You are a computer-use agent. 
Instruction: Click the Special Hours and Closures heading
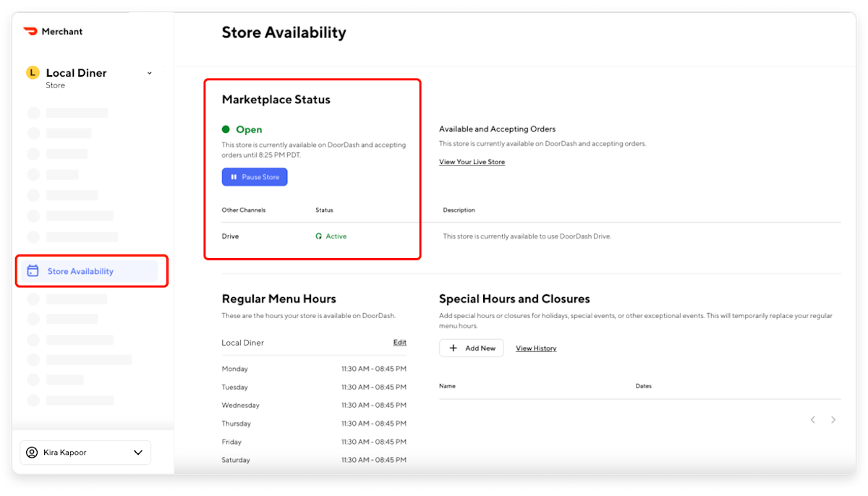(514, 299)
